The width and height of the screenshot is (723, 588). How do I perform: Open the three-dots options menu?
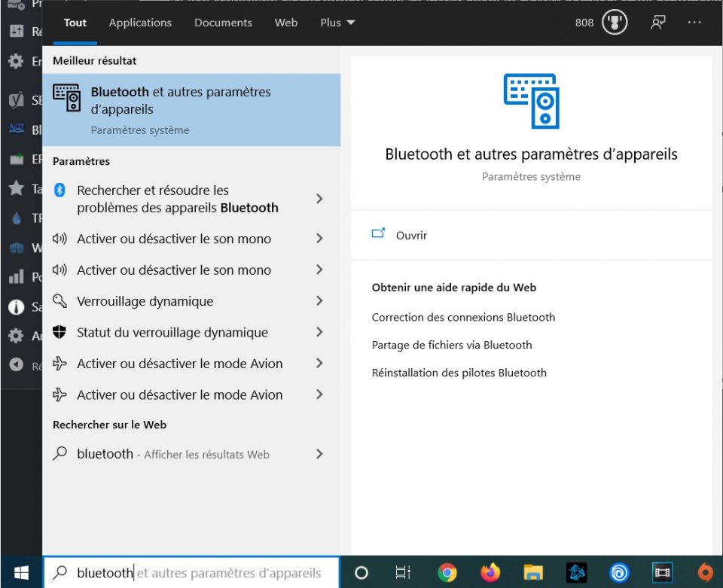[694, 23]
